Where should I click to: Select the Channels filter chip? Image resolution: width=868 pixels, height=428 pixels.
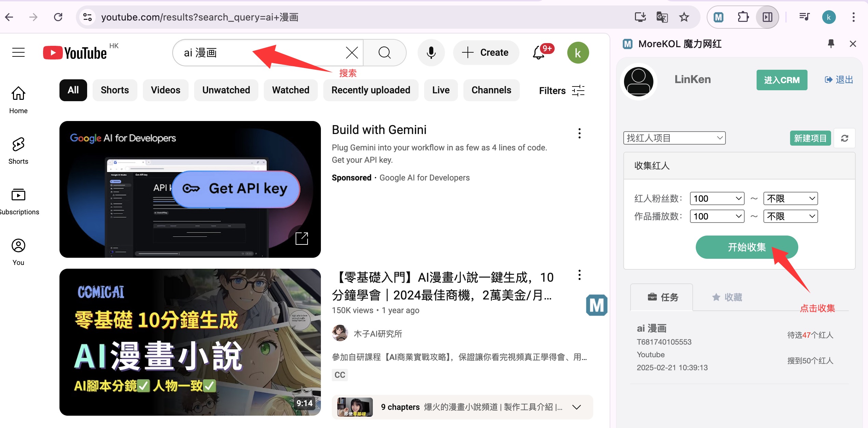pyautogui.click(x=491, y=90)
